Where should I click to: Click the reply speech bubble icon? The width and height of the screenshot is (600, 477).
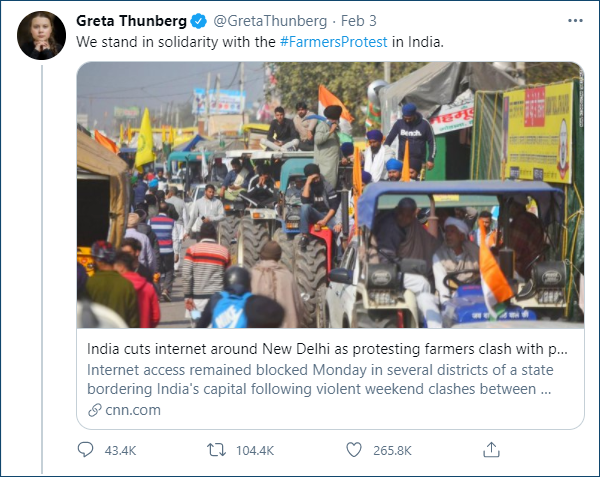[x=85, y=450]
